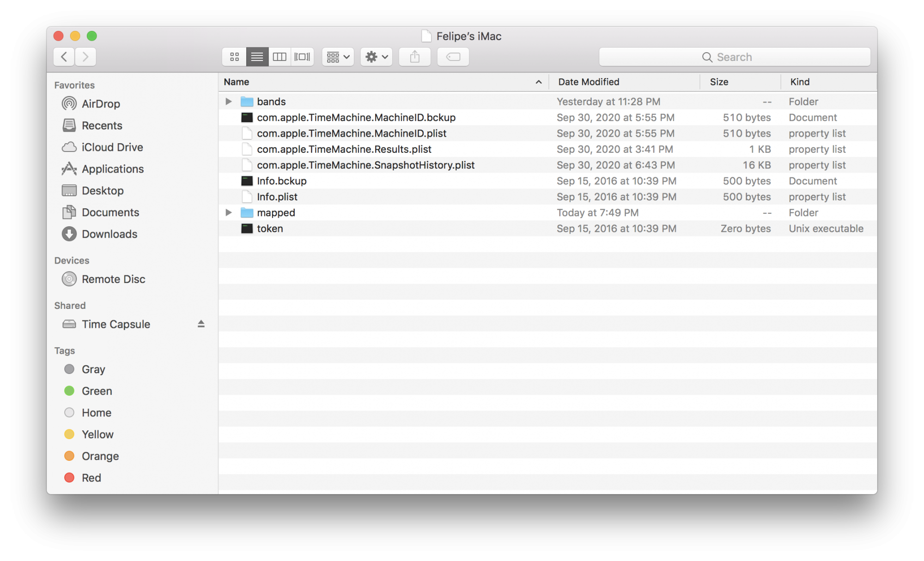Click the Zero bytes size value
Screen dimensions: 924x561
coord(746,228)
